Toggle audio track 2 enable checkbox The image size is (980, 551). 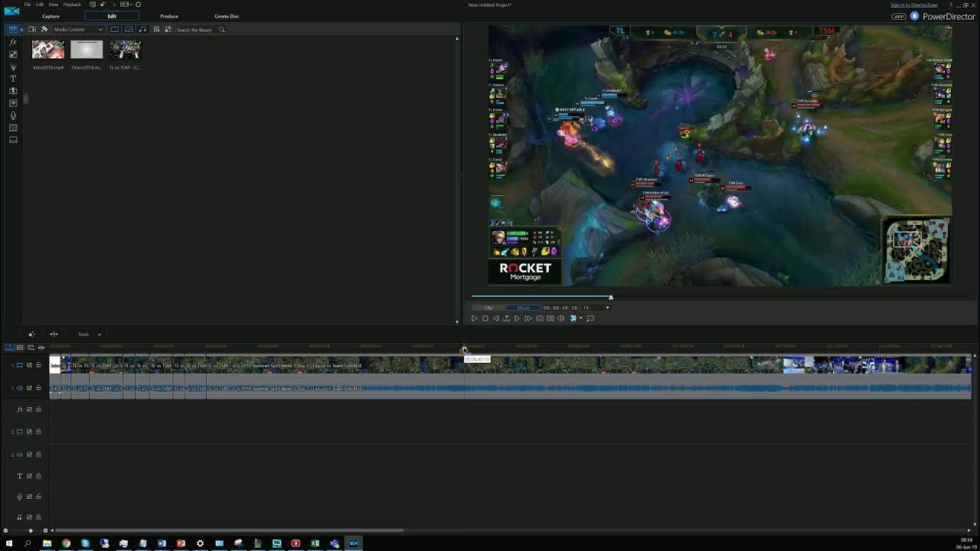[29, 455]
